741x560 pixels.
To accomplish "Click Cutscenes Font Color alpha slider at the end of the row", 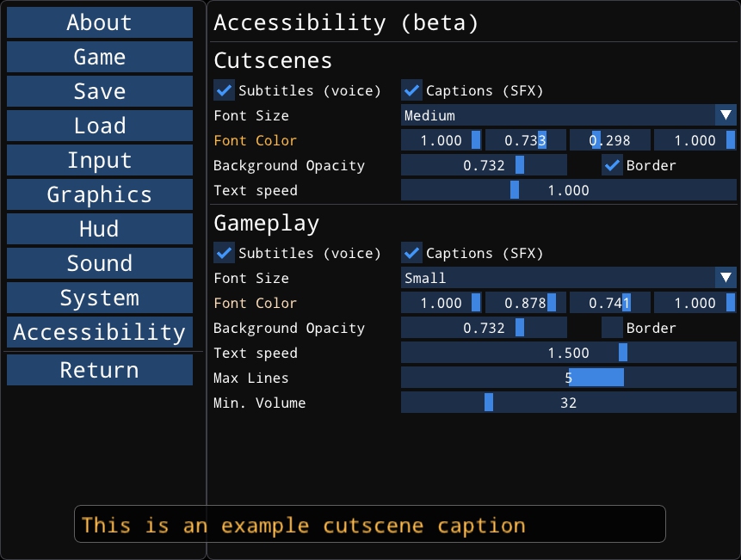I will click(x=695, y=140).
